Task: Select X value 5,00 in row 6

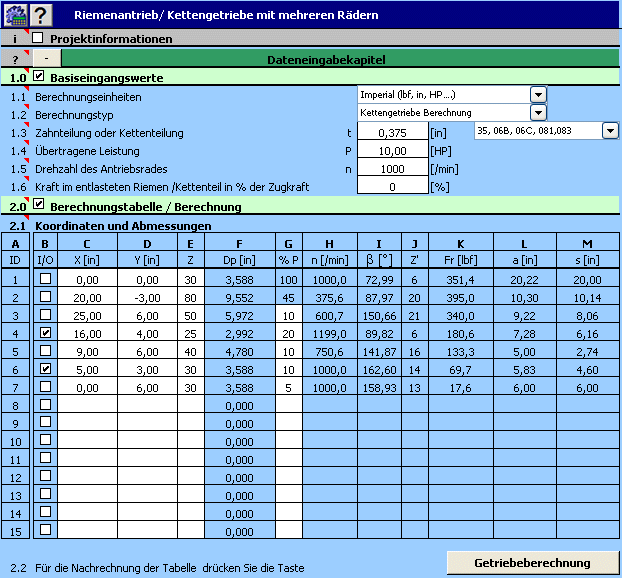Action: [88, 370]
